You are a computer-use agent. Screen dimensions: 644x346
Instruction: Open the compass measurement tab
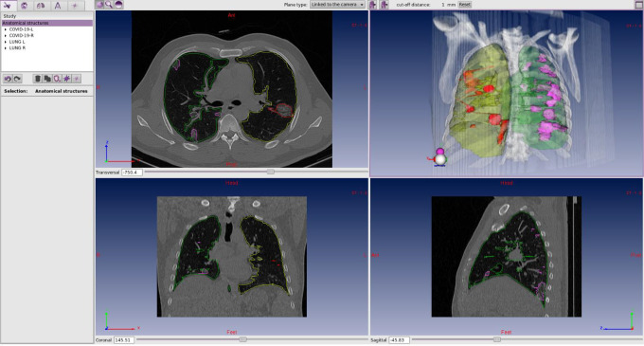pos(58,6)
